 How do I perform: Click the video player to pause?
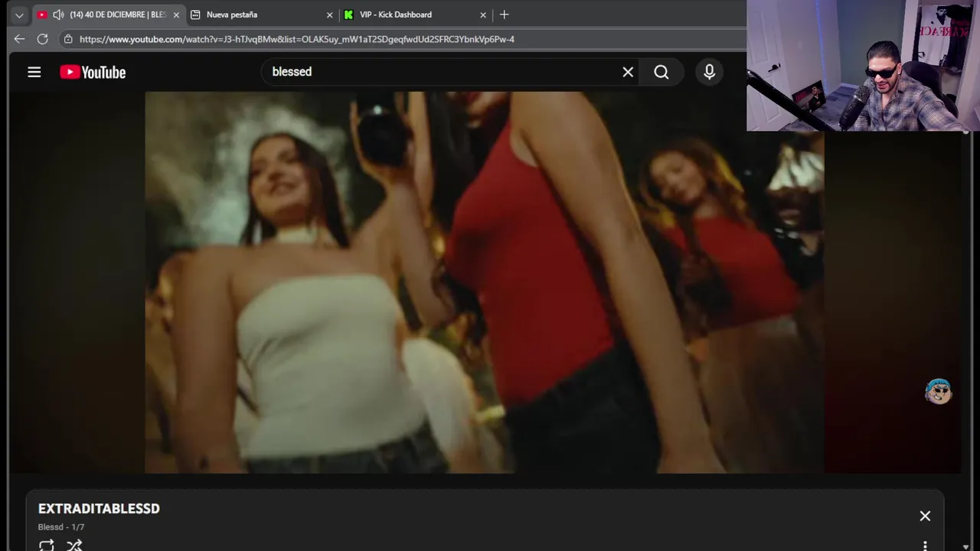[x=484, y=282]
